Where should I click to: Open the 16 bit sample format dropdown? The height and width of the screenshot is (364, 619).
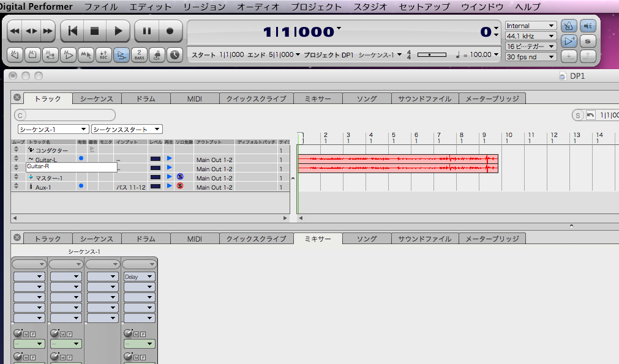coord(531,46)
